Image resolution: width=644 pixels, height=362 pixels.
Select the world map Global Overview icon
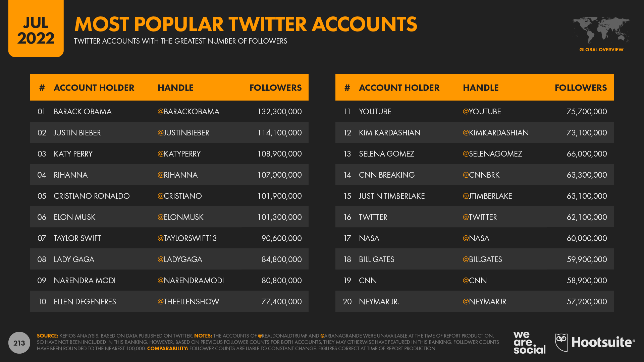coord(601,30)
